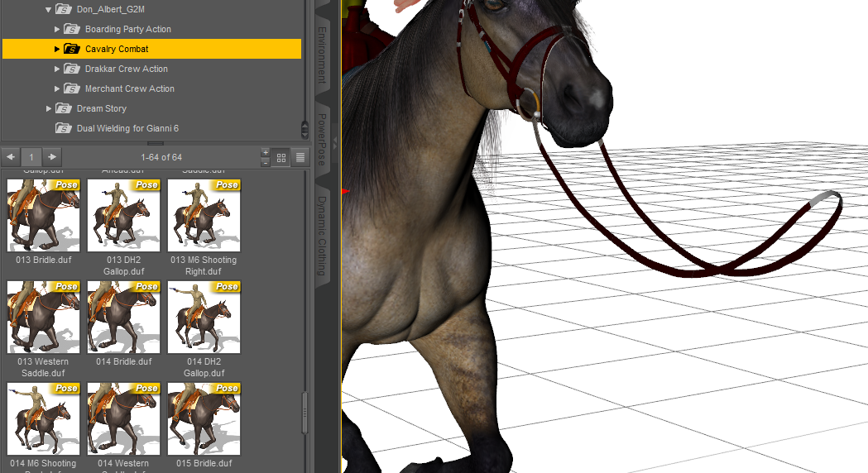The height and width of the screenshot is (473, 868).
Task: Select the Merchant Crew Action folder icon
Action: tap(72, 88)
